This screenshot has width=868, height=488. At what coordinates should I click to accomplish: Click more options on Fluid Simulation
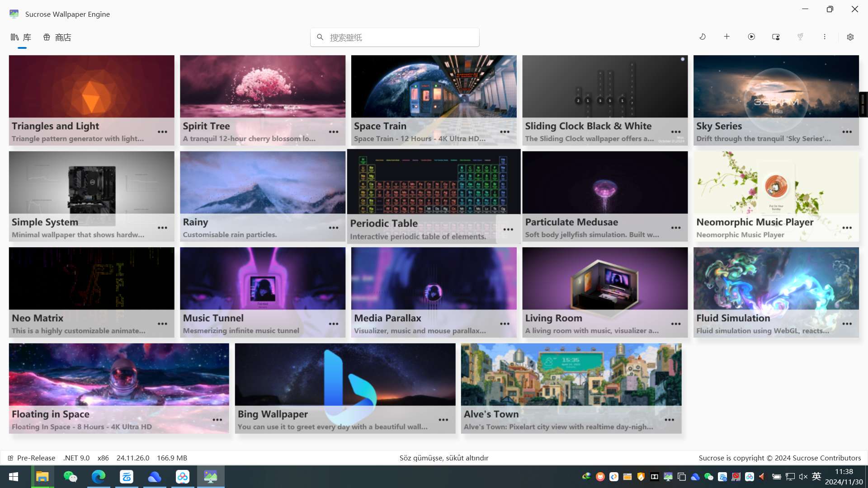(x=847, y=324)
